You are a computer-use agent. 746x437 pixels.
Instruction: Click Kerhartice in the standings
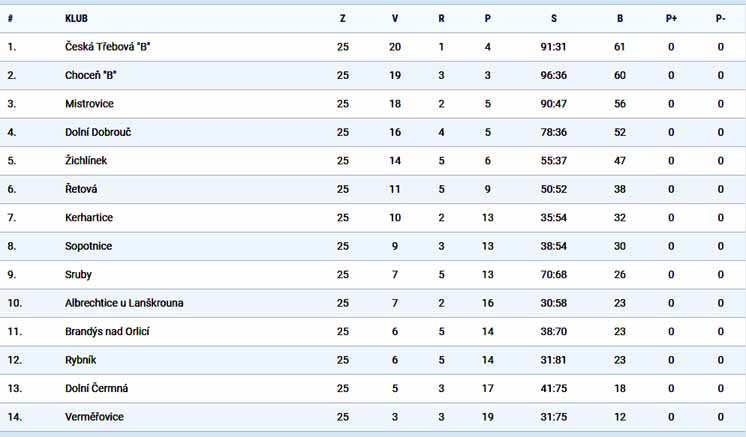tap(89, 218)
